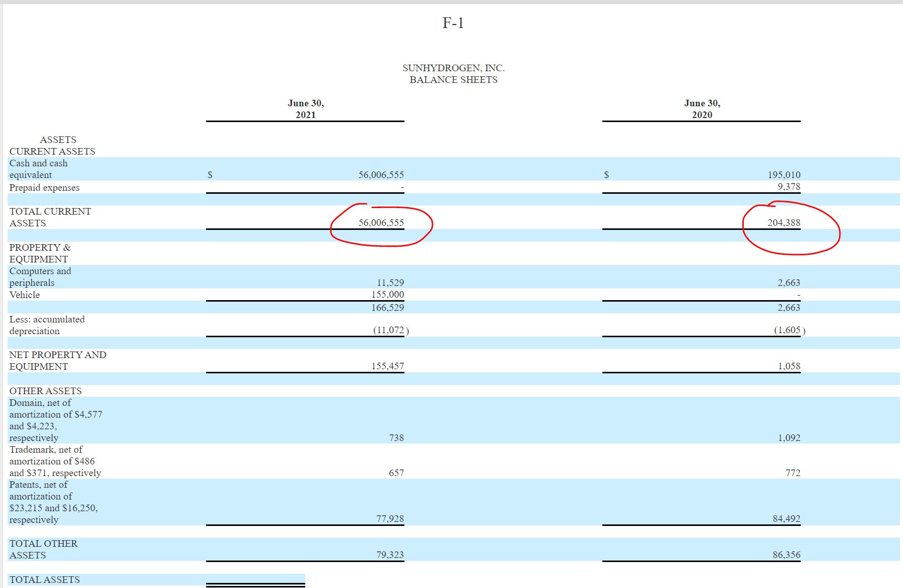Click the net property value 1,058
The image size is (903, 588).
pyautogui.click(x=789, y=366)
